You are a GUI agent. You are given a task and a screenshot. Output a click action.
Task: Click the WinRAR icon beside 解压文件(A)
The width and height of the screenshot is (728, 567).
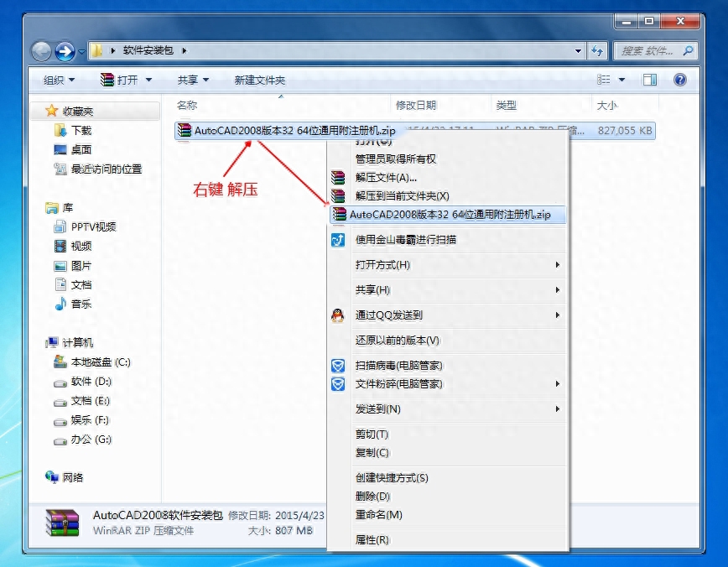(337, 178)
